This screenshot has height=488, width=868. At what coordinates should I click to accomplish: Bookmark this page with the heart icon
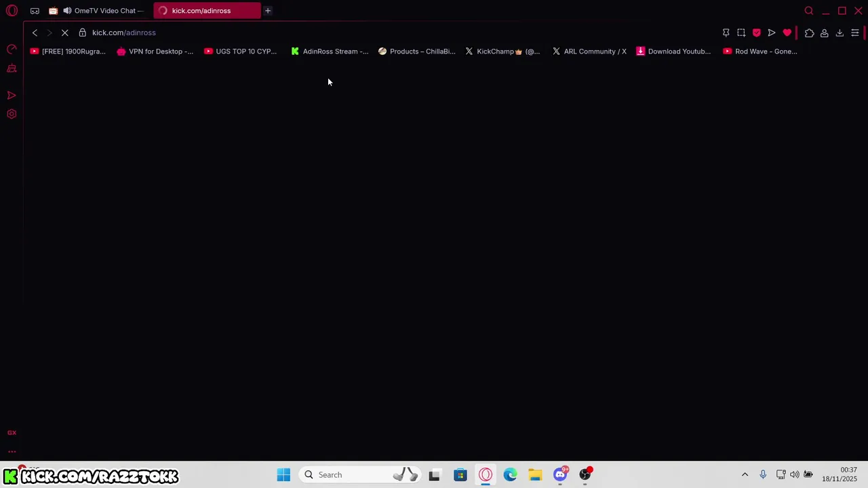point(787,33)
